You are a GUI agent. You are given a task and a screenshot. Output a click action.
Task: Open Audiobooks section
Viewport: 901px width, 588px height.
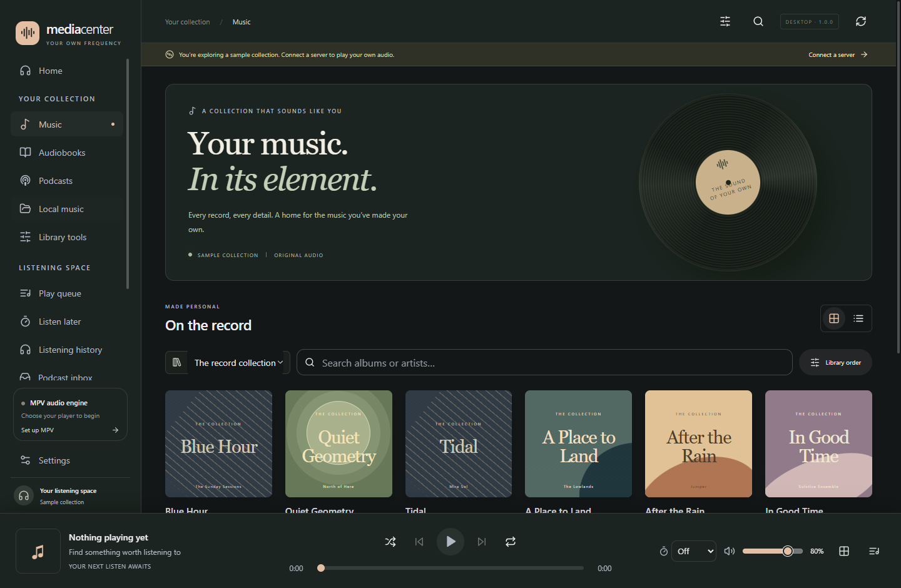(67, 153)
